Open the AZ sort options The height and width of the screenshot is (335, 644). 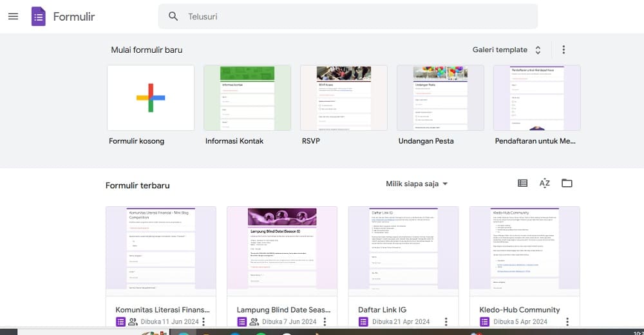coord(545,184)
